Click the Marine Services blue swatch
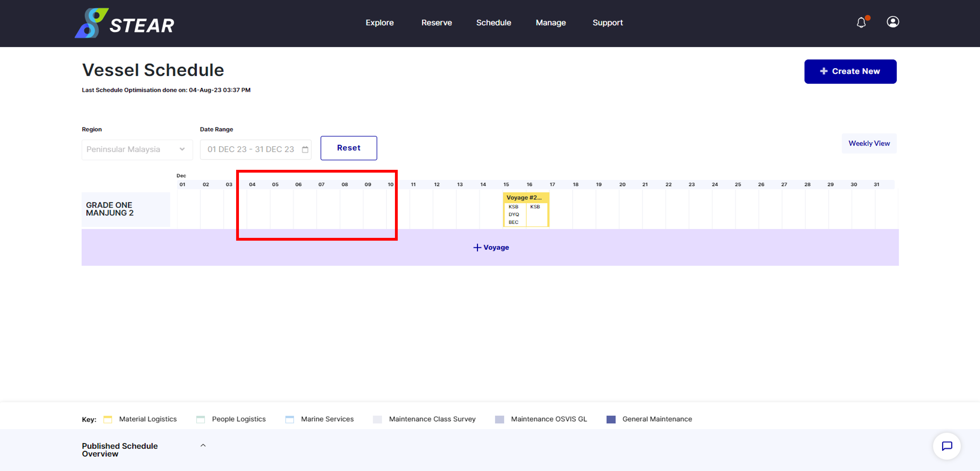 [x=289, y=419]
